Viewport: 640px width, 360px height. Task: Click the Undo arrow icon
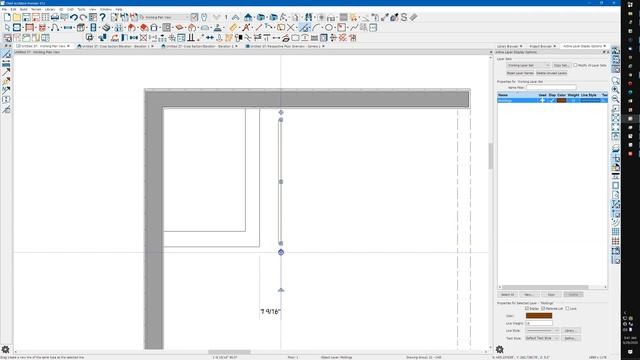74,18
